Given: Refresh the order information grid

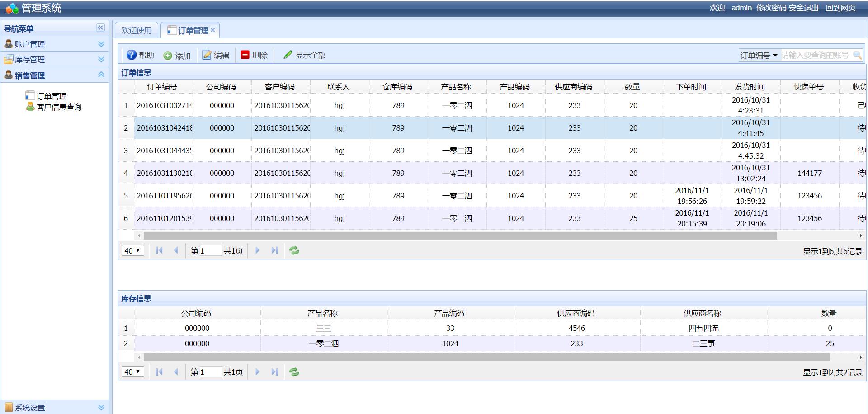Looking at the screenshot, I should point(294,250).
